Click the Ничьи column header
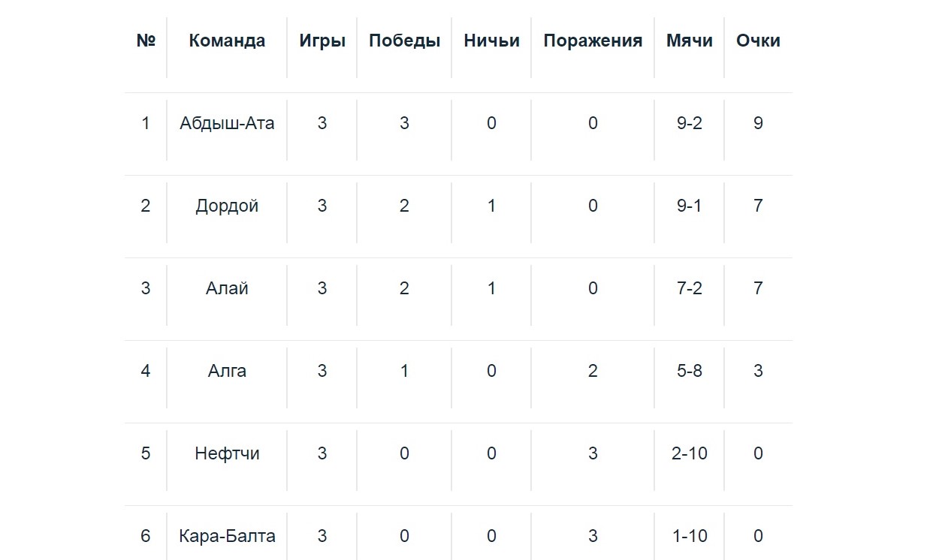 (491, 41)
